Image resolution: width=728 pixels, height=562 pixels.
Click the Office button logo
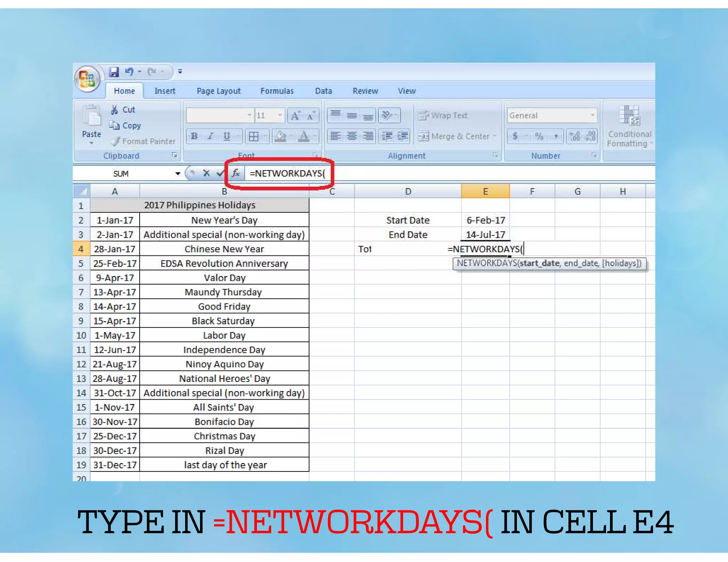click(x=87, y=79)
